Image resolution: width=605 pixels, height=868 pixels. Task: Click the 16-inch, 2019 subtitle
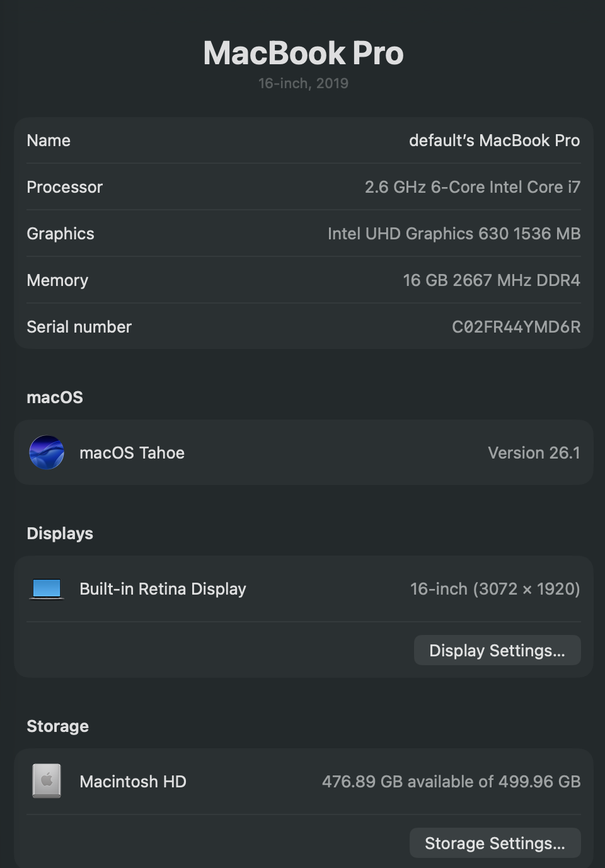pos(303,83)
